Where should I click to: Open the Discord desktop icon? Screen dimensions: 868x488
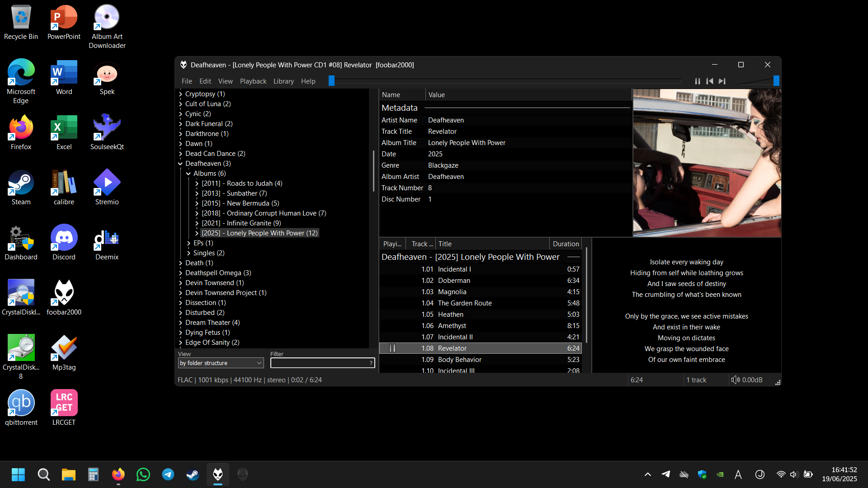64,242
